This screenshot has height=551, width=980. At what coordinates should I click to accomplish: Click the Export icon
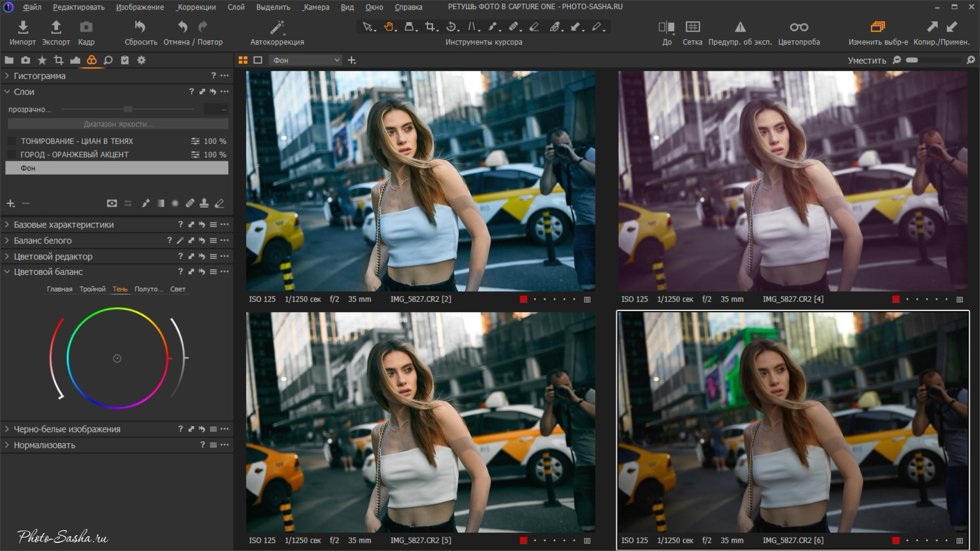pos(56,27)
